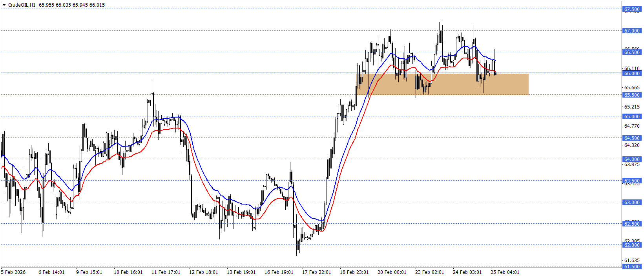Screen dimensions: 644x277
Task: Click the 25 Feb 04:01 time label
Action: [505, 272]
